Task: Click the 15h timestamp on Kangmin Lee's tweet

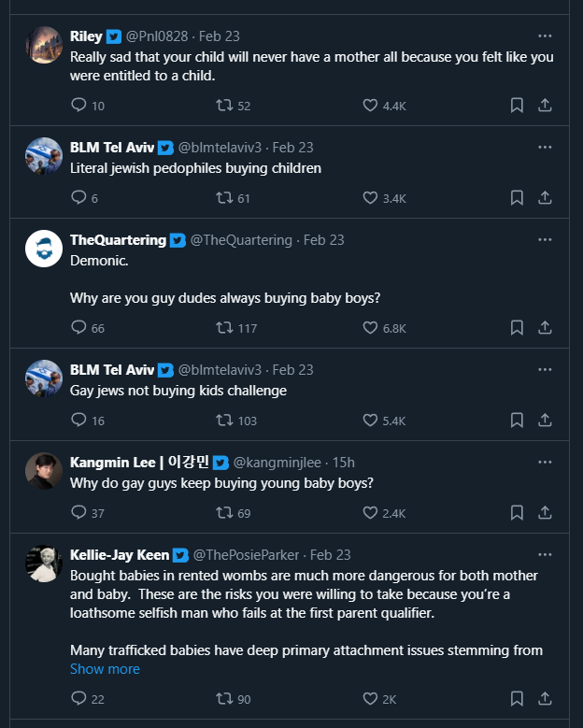Action: tap(344, 463)
